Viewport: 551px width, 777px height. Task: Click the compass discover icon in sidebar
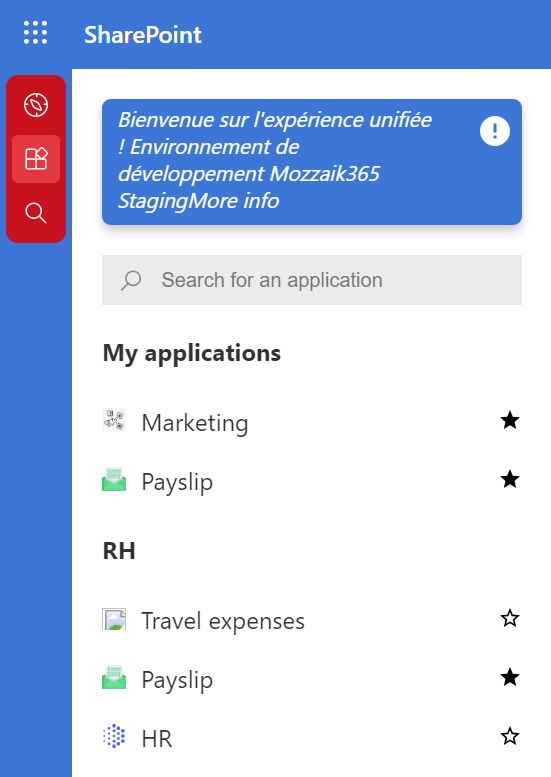[x=36, y=105]
